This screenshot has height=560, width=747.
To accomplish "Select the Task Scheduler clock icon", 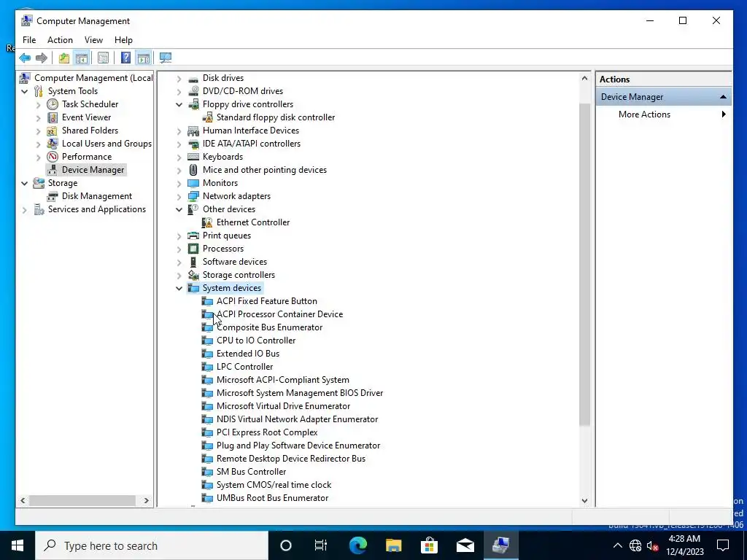I will [x=53, y=104].
